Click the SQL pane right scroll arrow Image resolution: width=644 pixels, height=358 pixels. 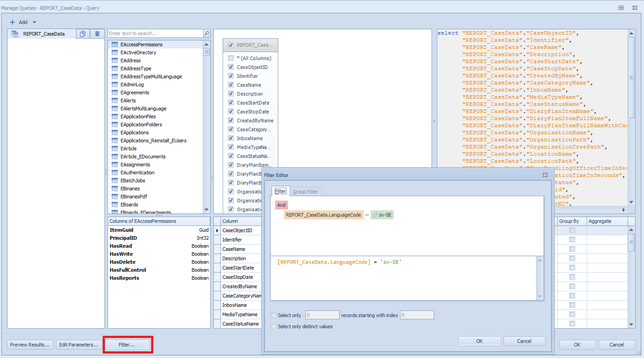click(624, 210)
